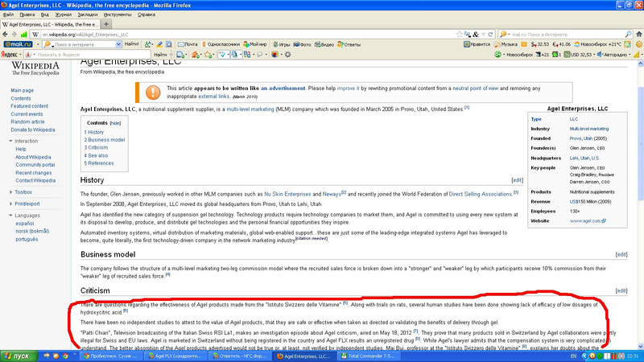Open the Новосибирск +21°C weather widget
Viewport: 644px width, 362px height.
pos(597,44)
